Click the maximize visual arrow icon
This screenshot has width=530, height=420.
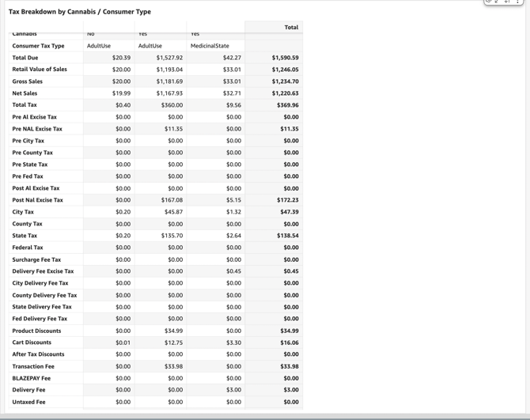pos(497,2)
